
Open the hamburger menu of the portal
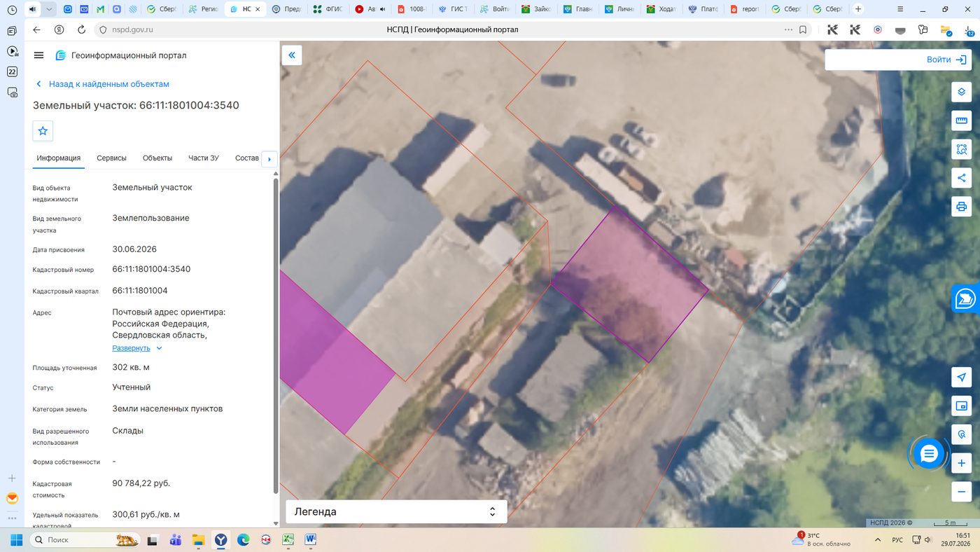click(38, 55)
